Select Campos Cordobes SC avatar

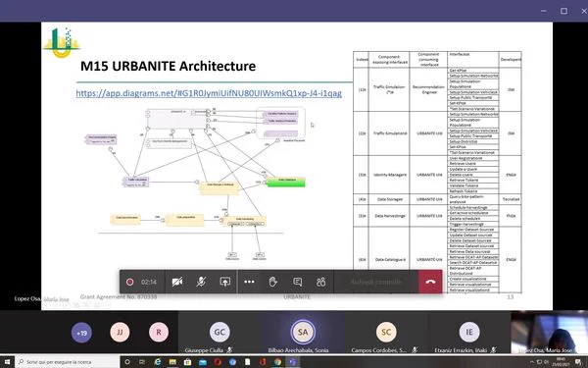click(x=386, y=333)
